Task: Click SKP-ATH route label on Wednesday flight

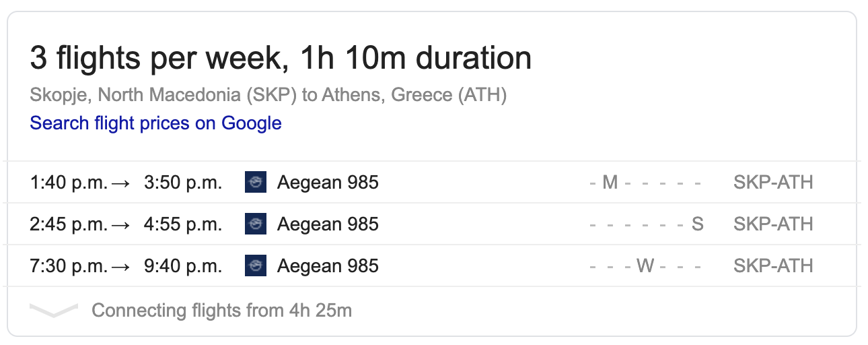Action: click(x=773, y=266)
